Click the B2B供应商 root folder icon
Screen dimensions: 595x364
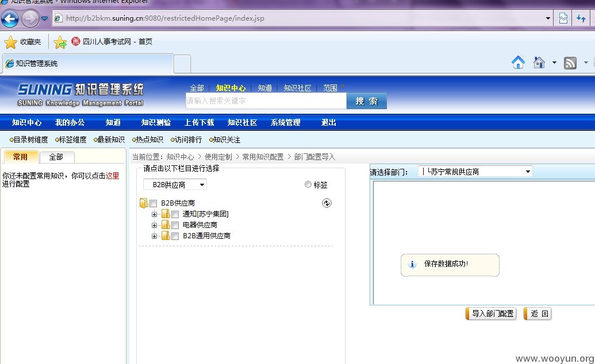pos(144,203)
